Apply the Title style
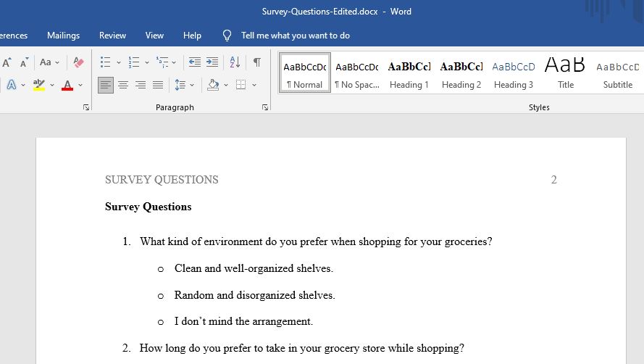The height and width of the screenshot is (364, 644). tap(566, 73)
